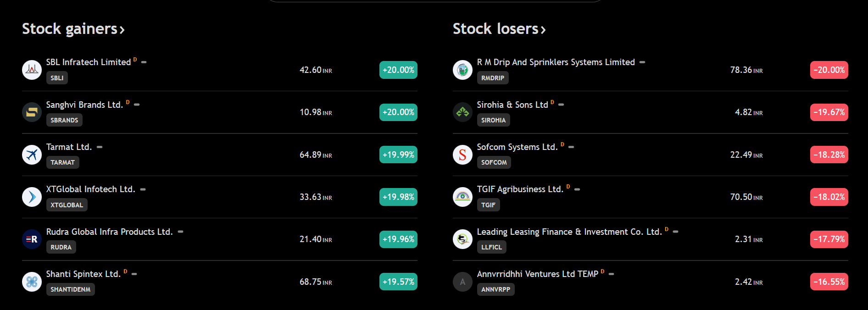
Task: Click the XTGLOBAL ticker symbol badge
Action: [67, 205]
